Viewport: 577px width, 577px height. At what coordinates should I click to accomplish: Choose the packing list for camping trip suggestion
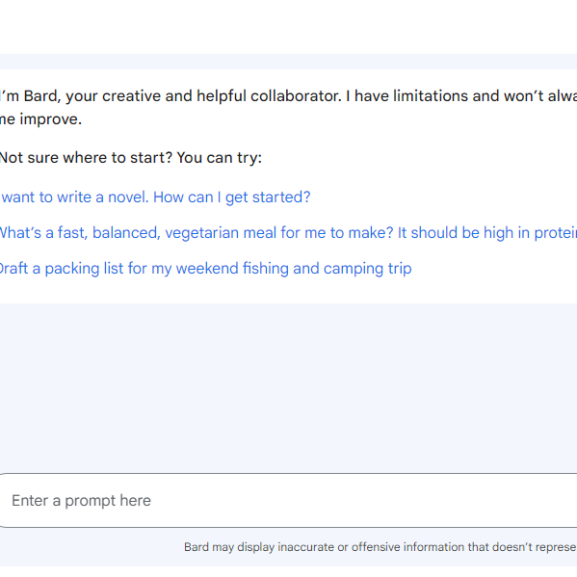coord(206,269)
